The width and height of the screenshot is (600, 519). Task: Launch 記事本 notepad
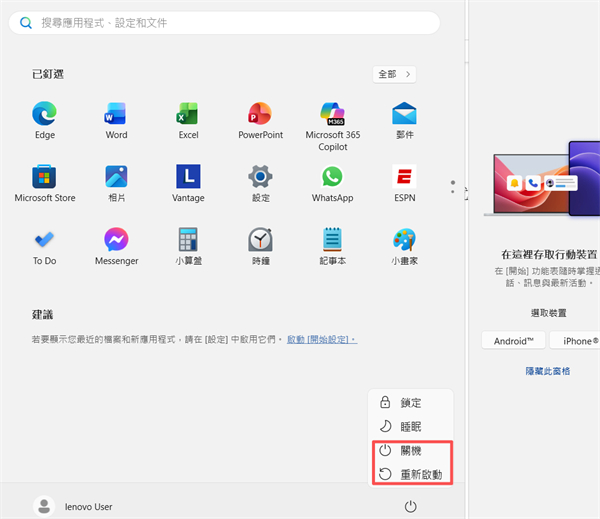coord(333,247)
